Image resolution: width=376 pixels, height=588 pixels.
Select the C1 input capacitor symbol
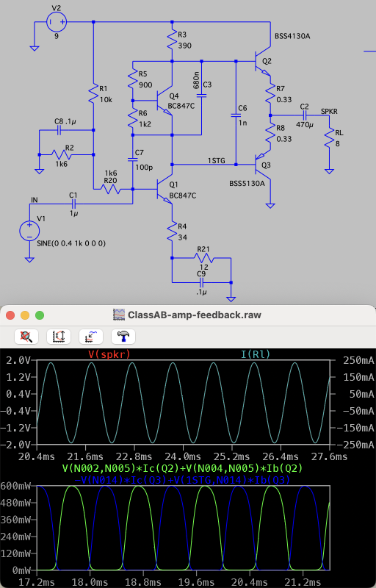coord(73,204)
